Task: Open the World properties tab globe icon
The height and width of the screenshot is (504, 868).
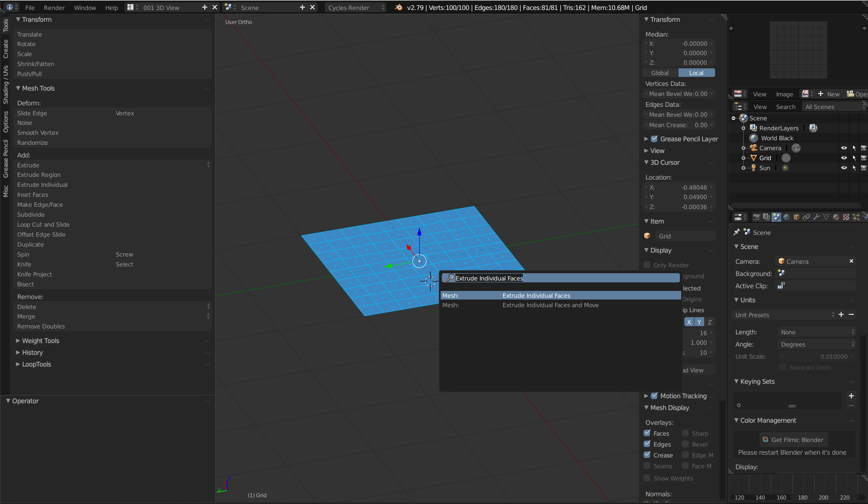Action: [x=786, y=217]
